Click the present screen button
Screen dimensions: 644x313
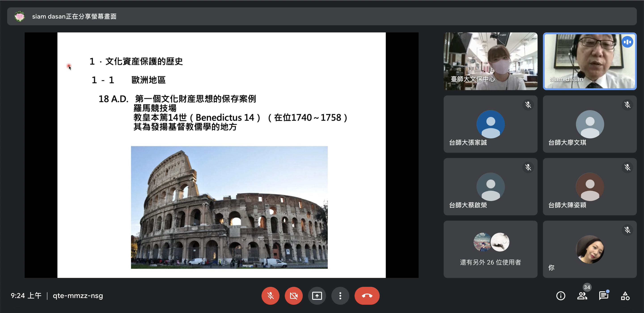tap(317, 296)
